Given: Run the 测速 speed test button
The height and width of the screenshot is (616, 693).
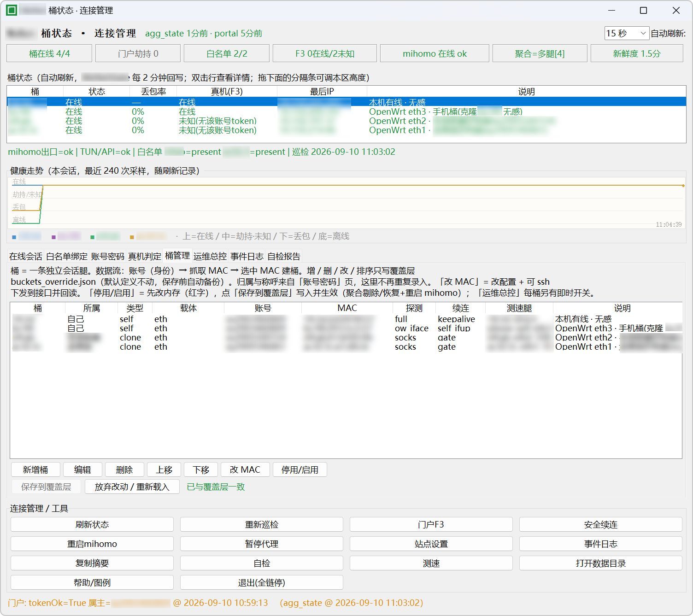Looking at the screenshot, I should pos(431,563).
